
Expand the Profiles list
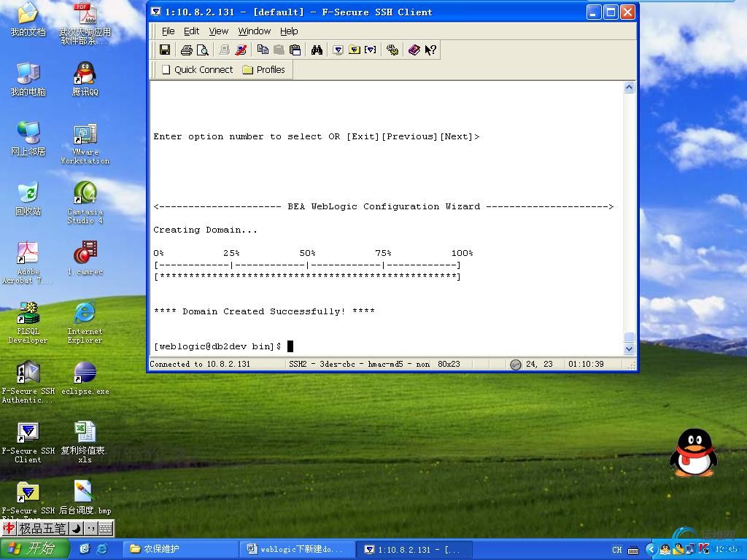pos(263,69)
